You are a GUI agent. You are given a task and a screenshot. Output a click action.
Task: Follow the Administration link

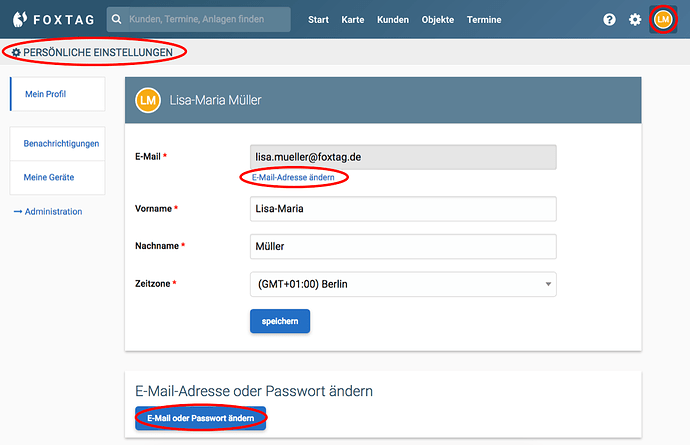point(47,211)
